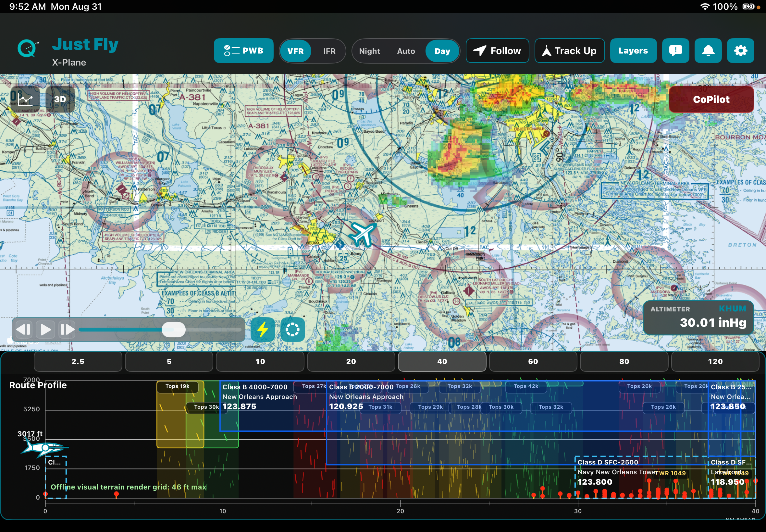Screen dimensions: 766x532
Task: Tap the lightning bolt radar button
Action: pyautogui.click(x=263, y=329)
